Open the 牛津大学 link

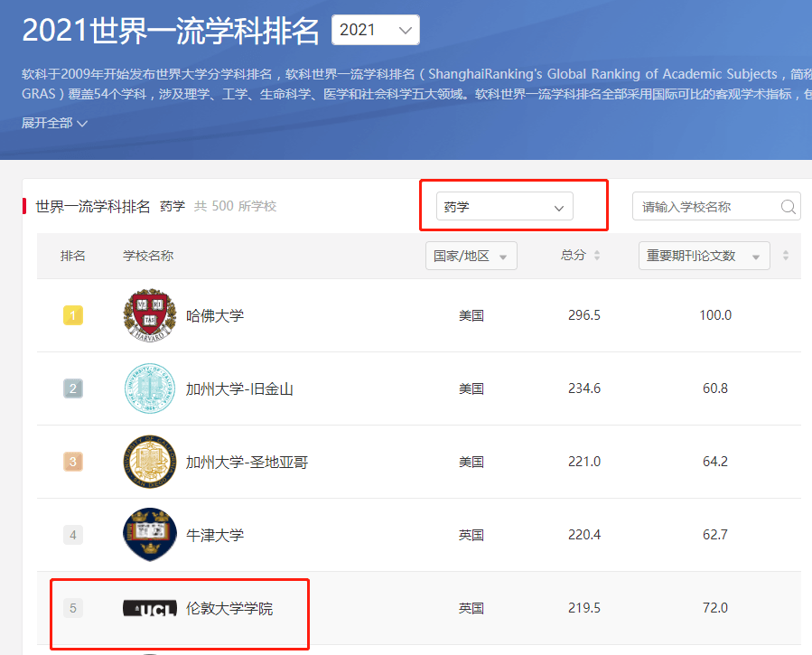(215, 535)
